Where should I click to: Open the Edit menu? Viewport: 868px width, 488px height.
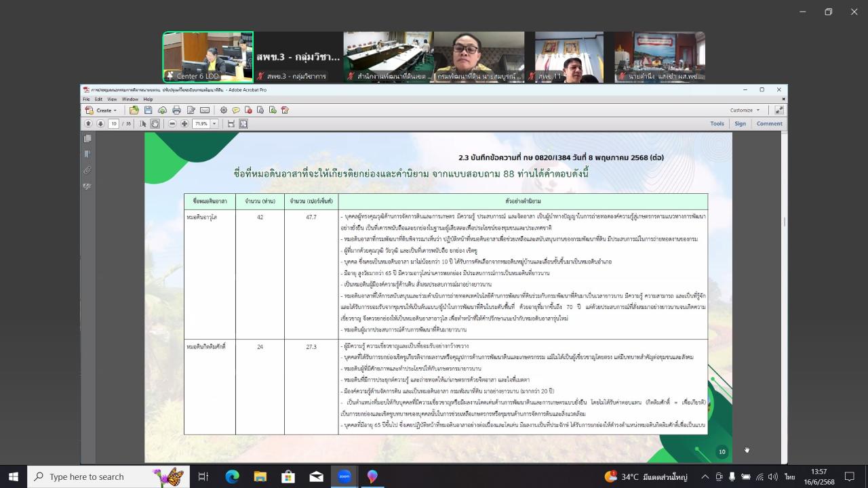98,99
